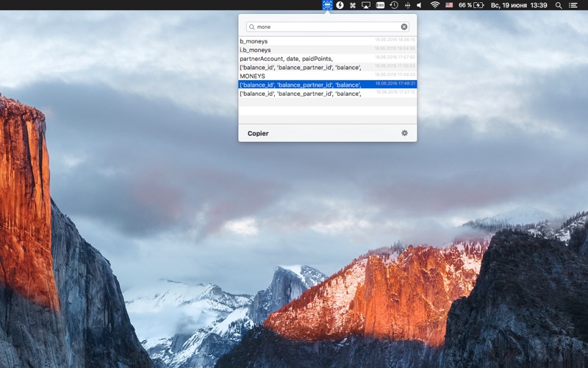
Task: Click the crosshair icon beside the volume icon
Action: coord(407,5)
